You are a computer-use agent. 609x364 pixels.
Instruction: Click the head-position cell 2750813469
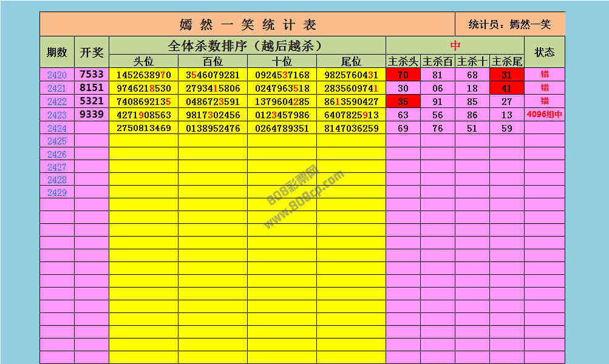pyautogui.click(x=143, y=128)
